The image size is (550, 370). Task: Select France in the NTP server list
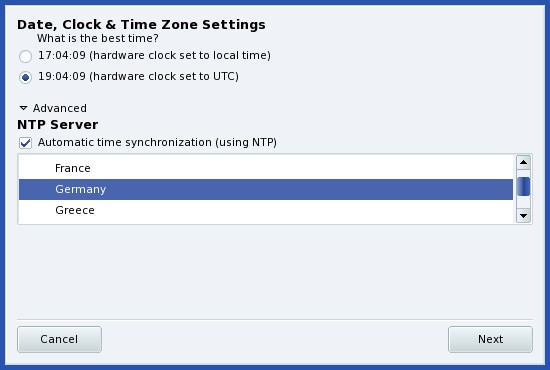[x=266, y=168]
